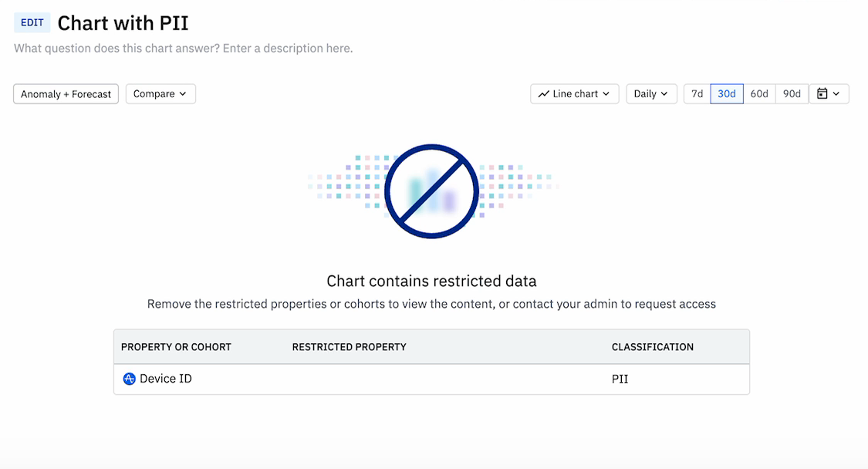Screen dimensions: 868x469
Task: Click the calendar date picker icon
Action: [x=822, y=93]
